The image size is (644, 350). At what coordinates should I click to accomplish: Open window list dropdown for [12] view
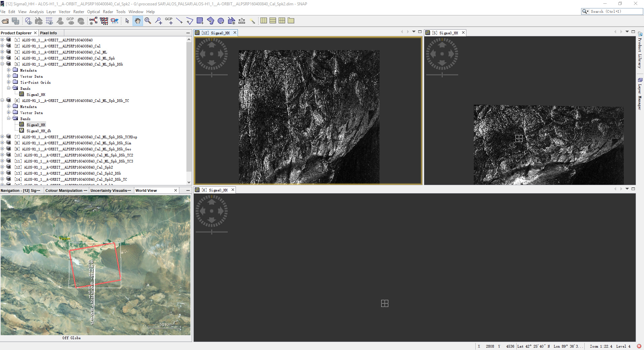(x=414, y=32)
